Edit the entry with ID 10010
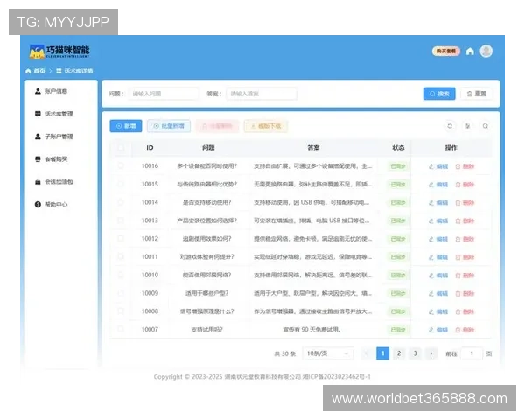 point(438,276)
